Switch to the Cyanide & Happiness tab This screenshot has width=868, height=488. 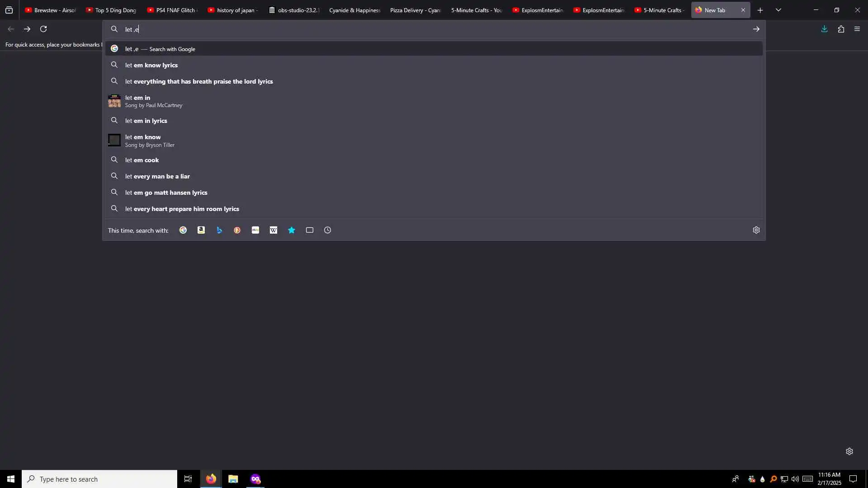(354, 10)
